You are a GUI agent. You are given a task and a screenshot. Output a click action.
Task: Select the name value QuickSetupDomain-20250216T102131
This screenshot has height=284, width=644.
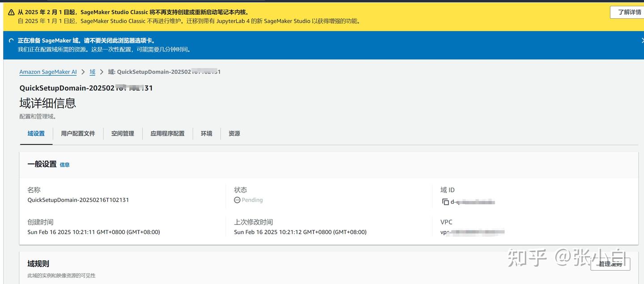78,200
